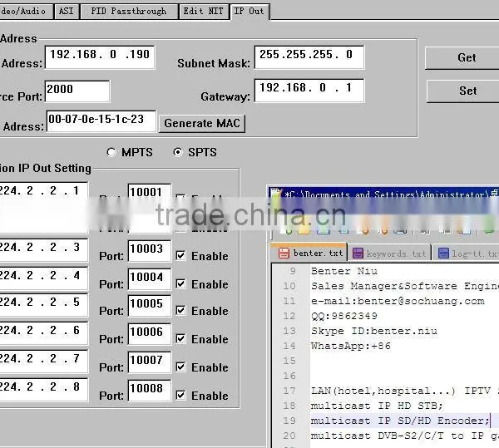Click the multicast IP field 224.2.2.5

pyautogui.click(x=43, y=305)
